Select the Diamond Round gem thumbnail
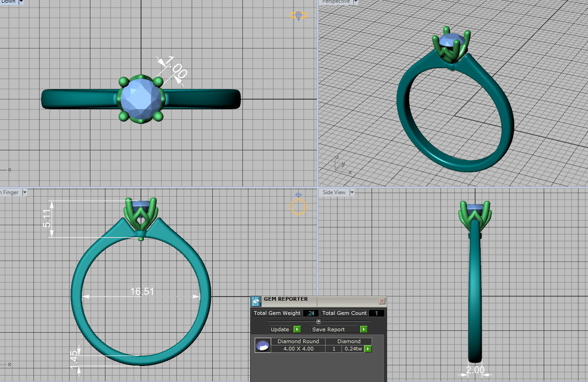 (263, 346)
